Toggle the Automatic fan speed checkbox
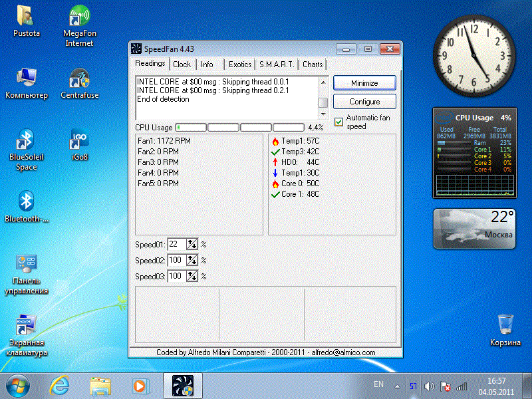 pyautogui.click(x=339, y=122)
